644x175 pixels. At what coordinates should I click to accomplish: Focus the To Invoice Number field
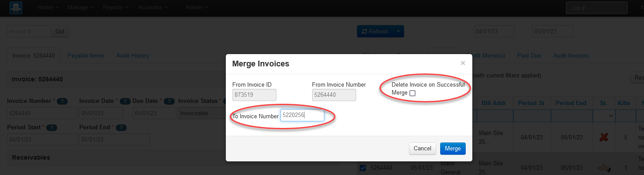click(x=302, y=116)
